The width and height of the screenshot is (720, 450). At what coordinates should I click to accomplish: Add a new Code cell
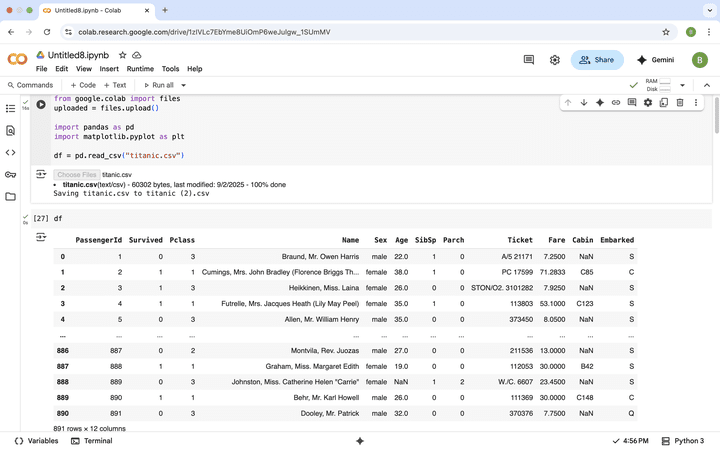(82, 85)
